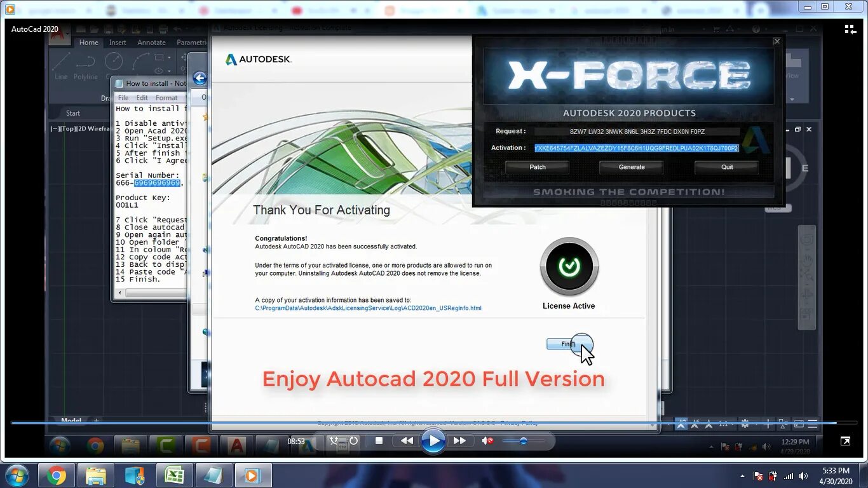Click Generate in the X-Force window
Viewport: 868px width, 488px height.
tap(632, 167)
